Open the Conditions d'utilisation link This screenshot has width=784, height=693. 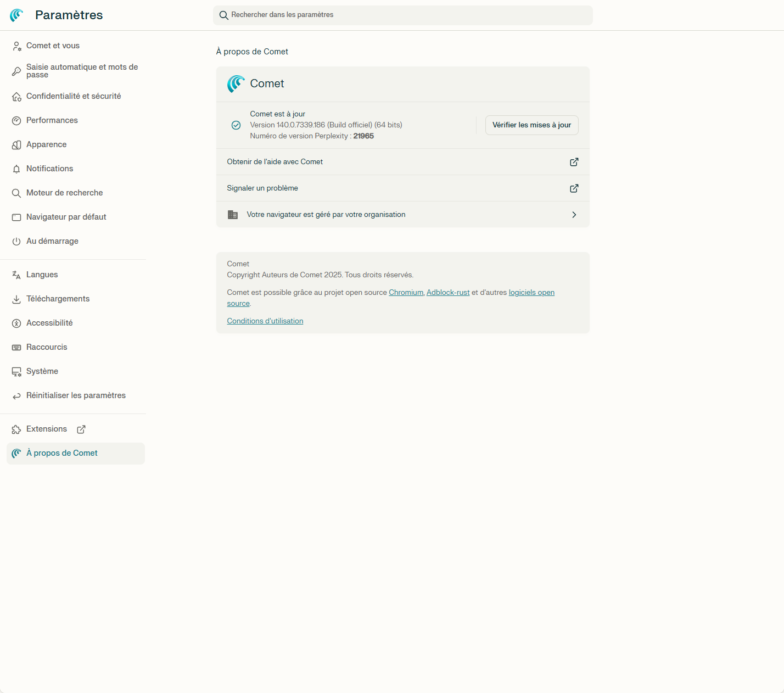[265, 321]
